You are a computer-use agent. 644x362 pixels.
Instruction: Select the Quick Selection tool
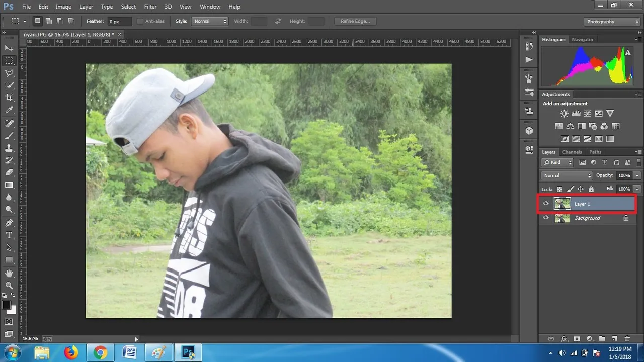9,85
